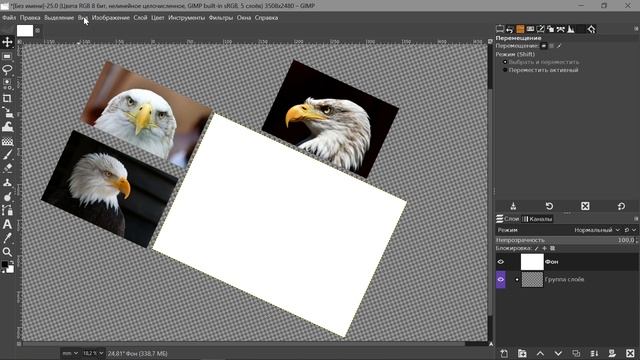Open the ruler units dropdown mm
This screenshot has height=360, width=640.
point(70,353)
